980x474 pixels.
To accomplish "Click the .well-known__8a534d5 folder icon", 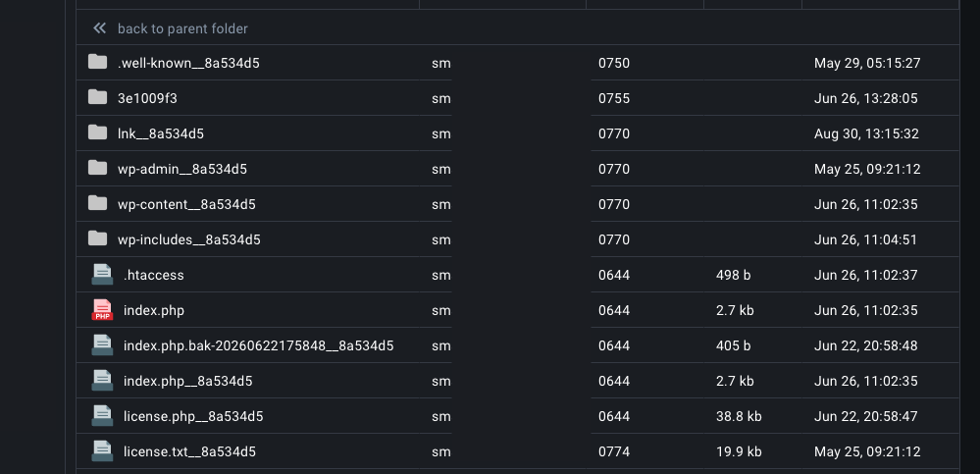I will click(x=97, y=61).
